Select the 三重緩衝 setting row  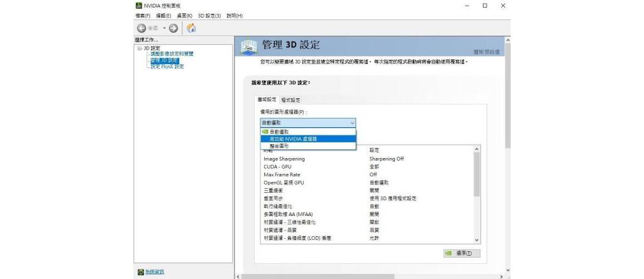[x=367, y=191]
